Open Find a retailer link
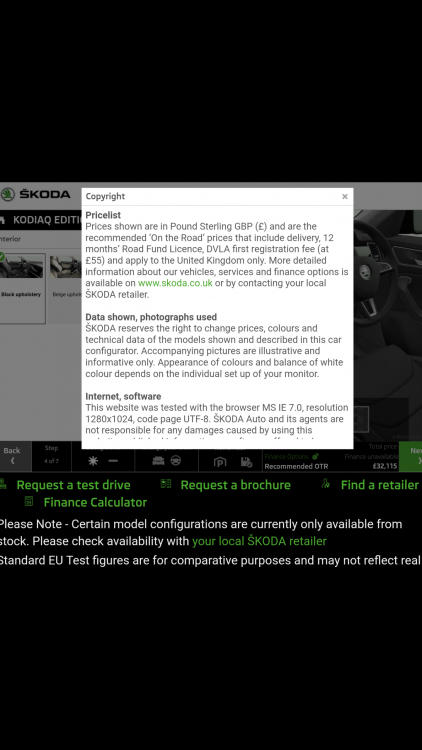This screenshot has width=422, height=750. [380, 485]
